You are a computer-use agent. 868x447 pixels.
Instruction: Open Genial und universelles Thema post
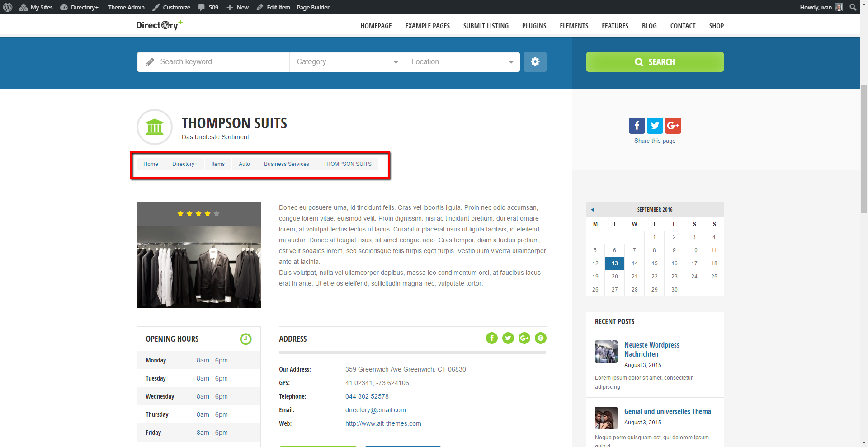668,411
